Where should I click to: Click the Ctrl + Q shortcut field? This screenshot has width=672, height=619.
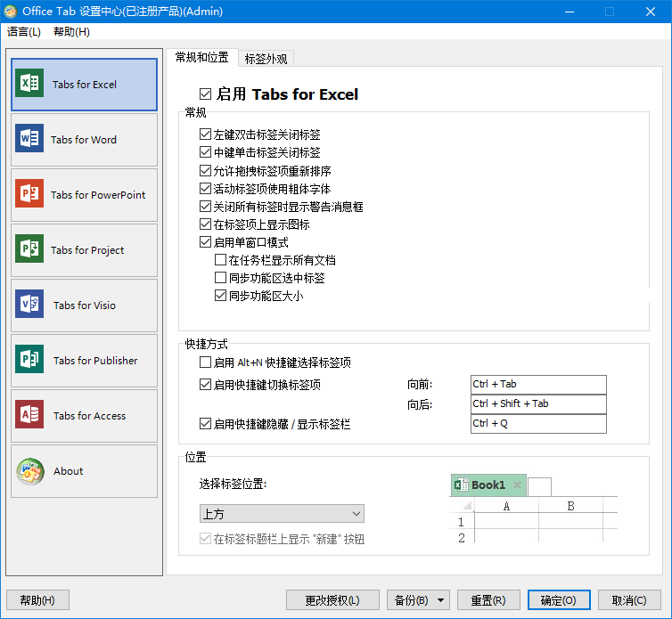click(538, 424)
